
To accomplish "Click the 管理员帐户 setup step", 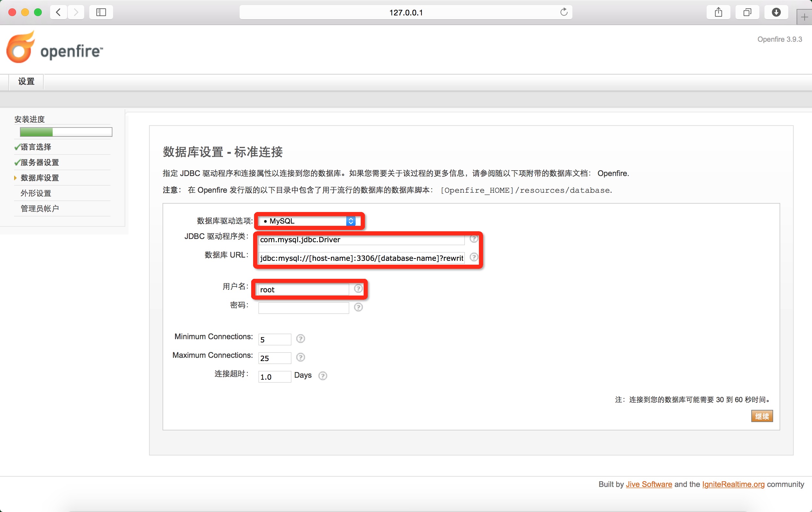I will click(x=40, y=208).
